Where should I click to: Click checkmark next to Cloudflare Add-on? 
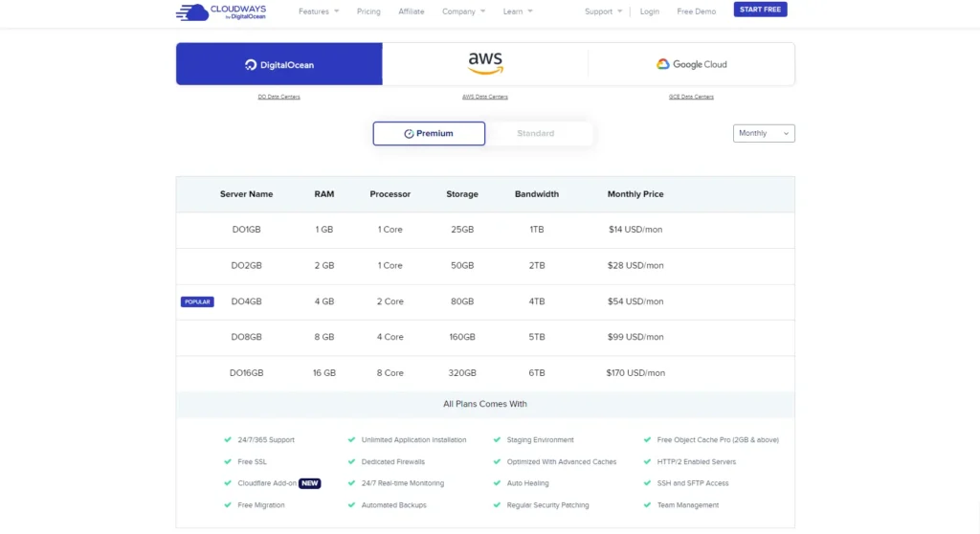pos(228,482)
